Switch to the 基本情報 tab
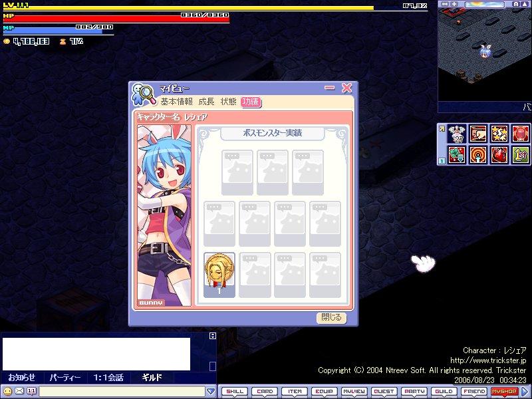The image size is (532, 399). (x=176, y=102)
